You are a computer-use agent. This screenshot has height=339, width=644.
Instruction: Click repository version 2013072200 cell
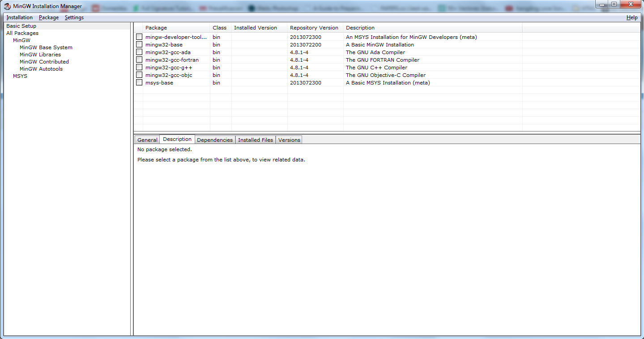pyautogui.click(x=306, y=45)
